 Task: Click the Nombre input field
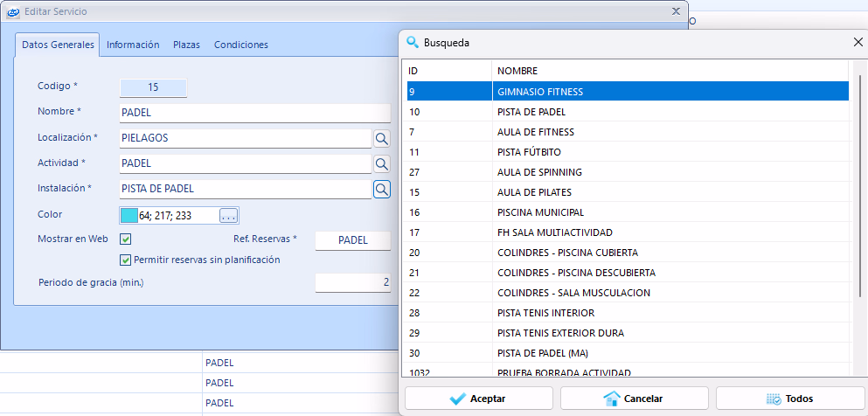point(253,113)
